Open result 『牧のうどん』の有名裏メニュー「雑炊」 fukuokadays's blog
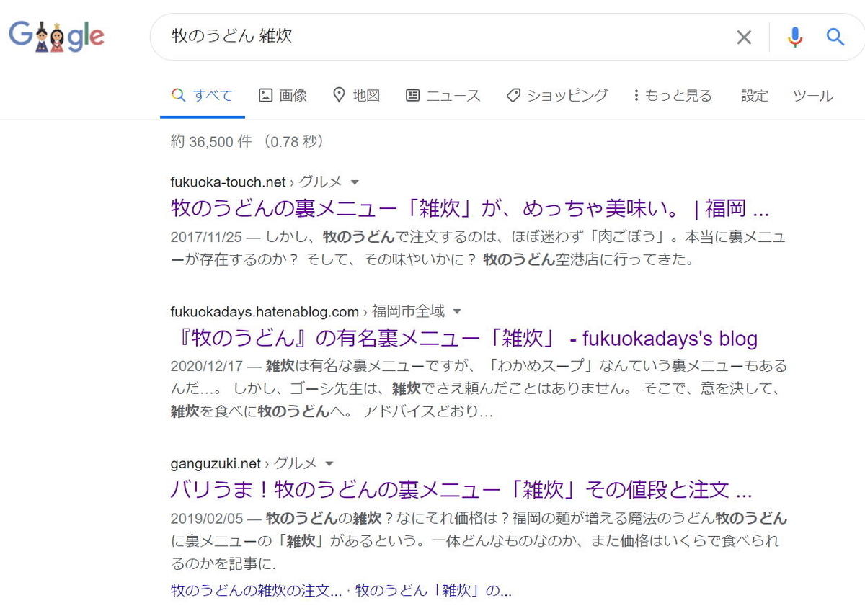This screenshot has width=865, height=616. point(464,338)
